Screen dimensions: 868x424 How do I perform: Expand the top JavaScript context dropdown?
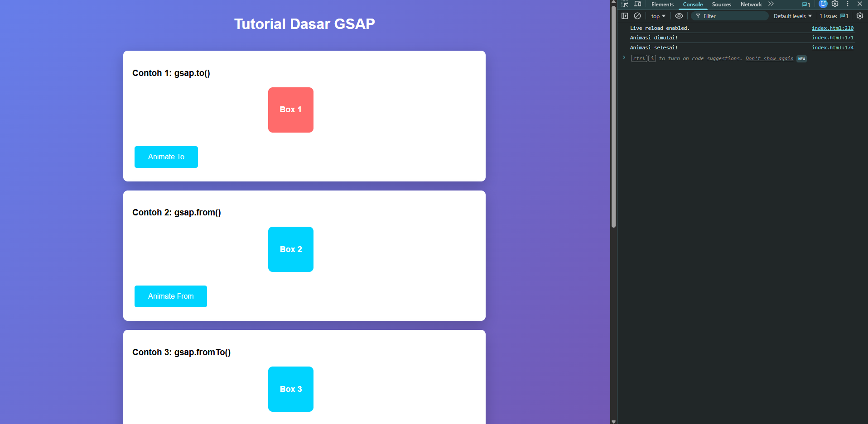pos(658,16)
